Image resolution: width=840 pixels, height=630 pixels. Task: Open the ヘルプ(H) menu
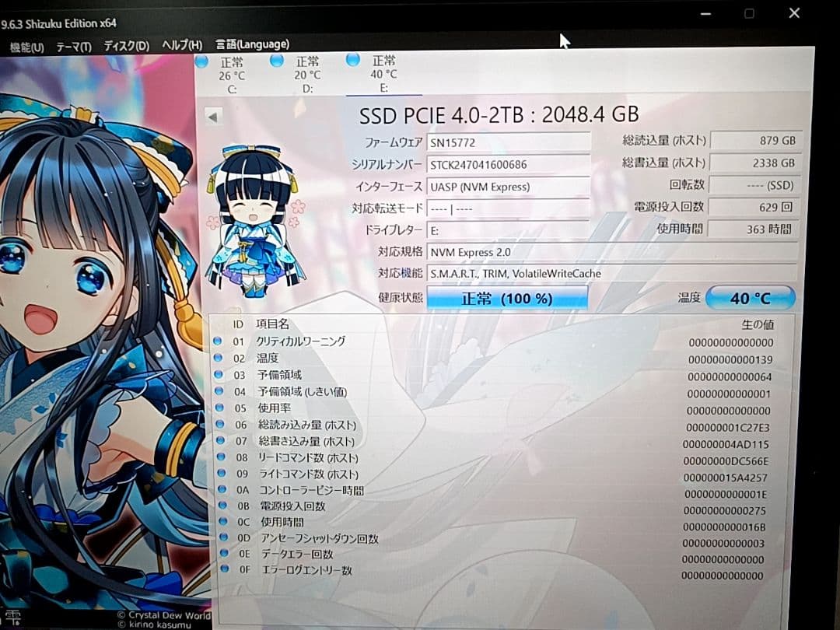point(182,45)
